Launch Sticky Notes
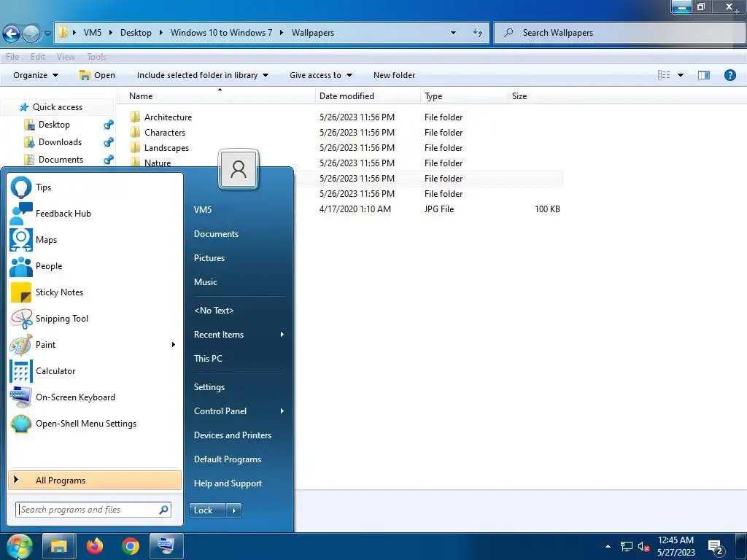 point(95,292)
